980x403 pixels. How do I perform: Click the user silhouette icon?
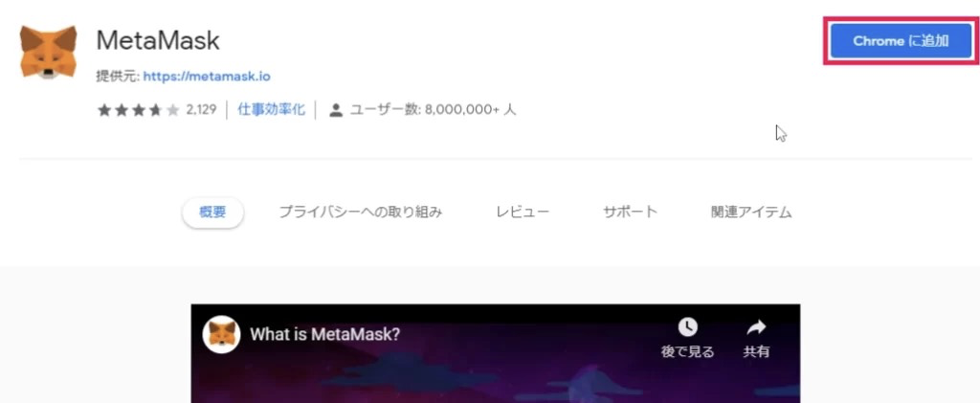(336, 111)
